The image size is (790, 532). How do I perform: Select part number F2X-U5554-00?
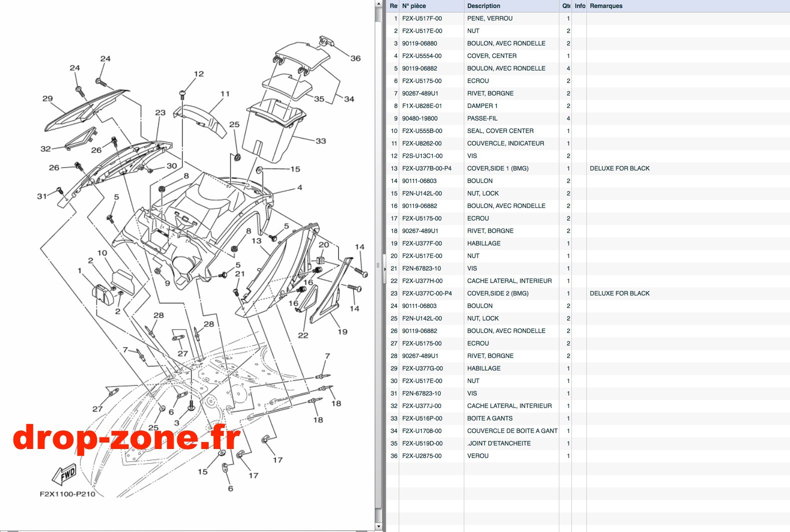(x=422, y=56)
